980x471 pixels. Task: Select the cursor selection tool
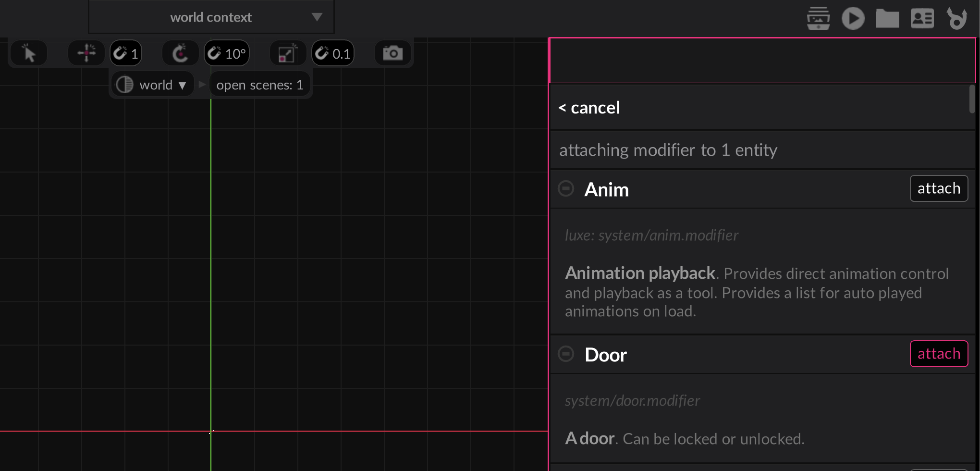click(29, 53)
